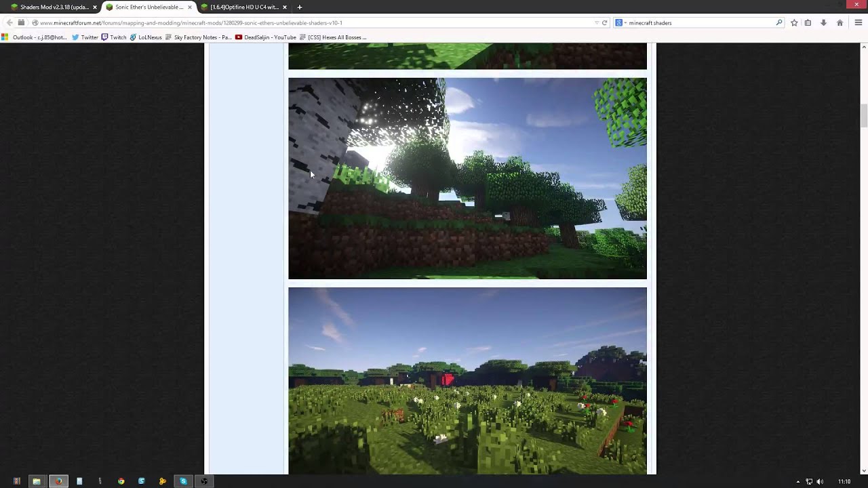Open the DeadSaljin - YouTube bookmark
The height and width of the screenshot is (488, 868).
point(266,37)
